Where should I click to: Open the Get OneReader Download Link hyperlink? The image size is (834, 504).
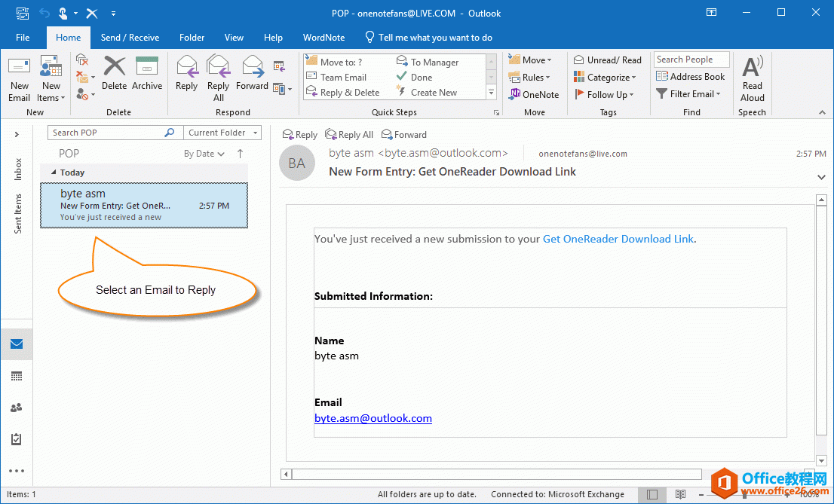618,239
